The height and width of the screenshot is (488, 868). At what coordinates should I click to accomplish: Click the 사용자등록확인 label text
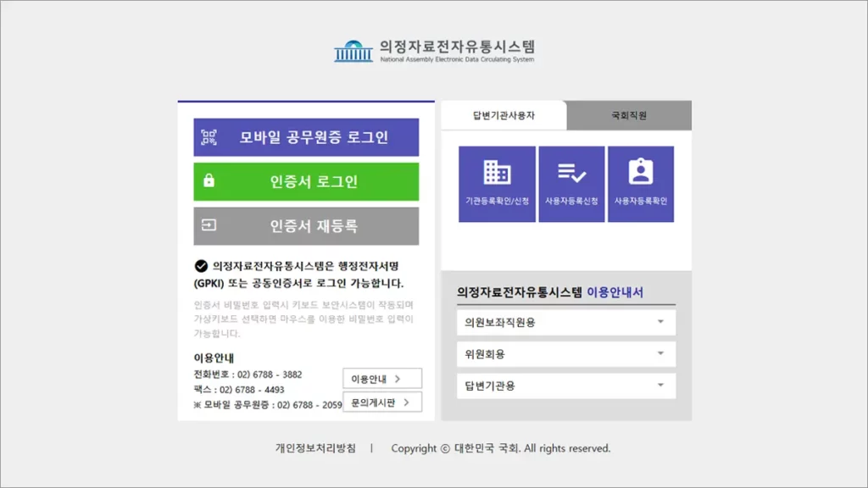click(641, 201)
